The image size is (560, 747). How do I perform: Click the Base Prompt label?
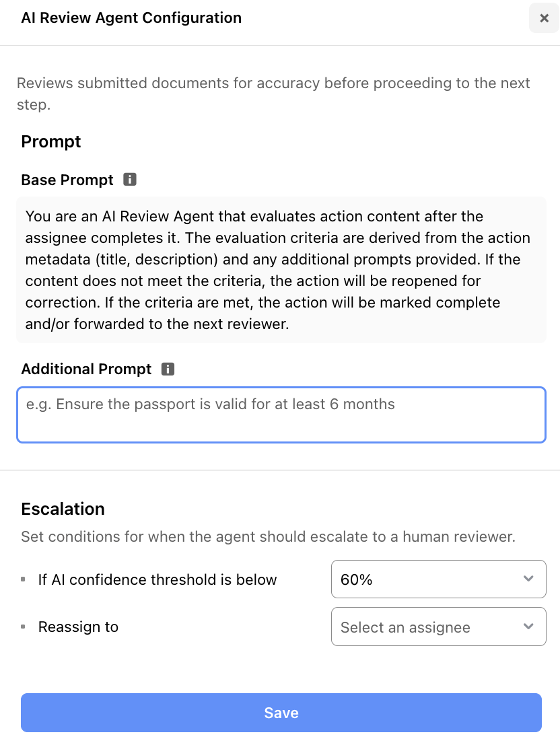(x=67, y=180)
